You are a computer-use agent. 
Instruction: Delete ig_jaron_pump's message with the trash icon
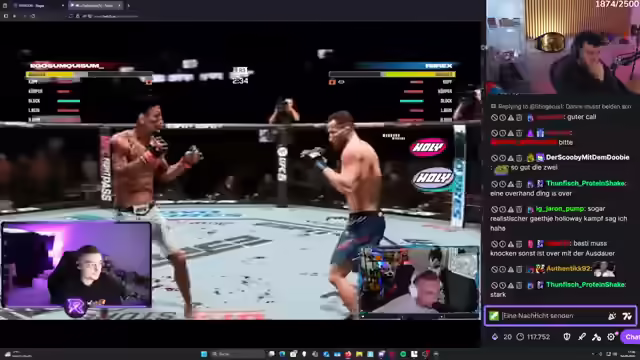[519, 209]
